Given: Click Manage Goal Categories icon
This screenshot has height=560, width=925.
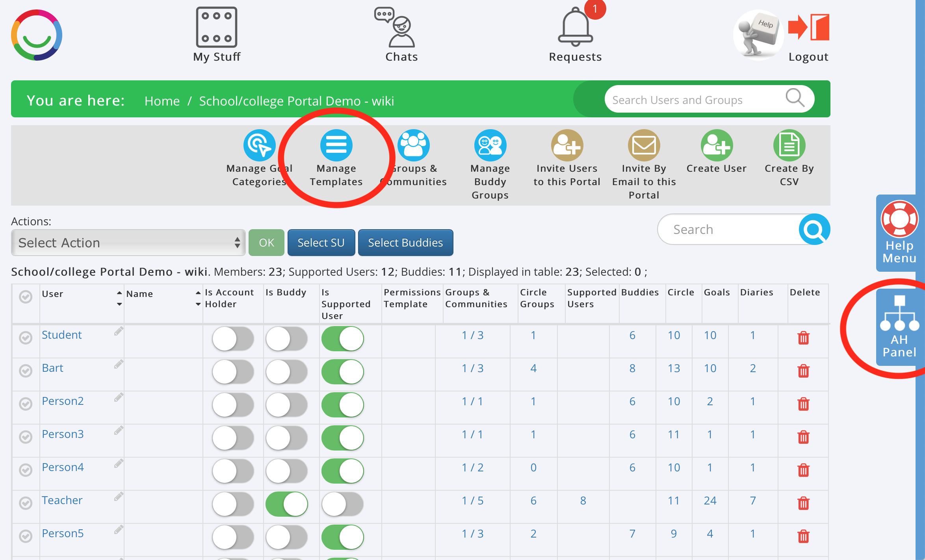Looking at the screenshot, I should [259, 146].
